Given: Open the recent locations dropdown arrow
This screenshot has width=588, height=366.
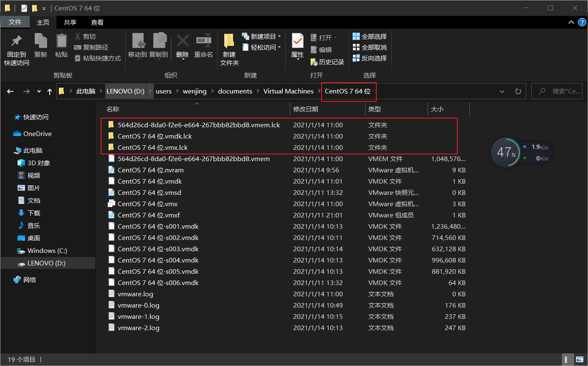Looking at the screenshot, I should coord(39,91).
